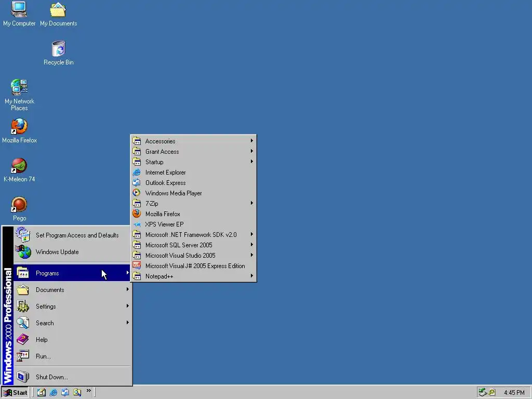The image size is (532, 399).
Task: Click the Shut Down icon
Action: tap(23, 377)
